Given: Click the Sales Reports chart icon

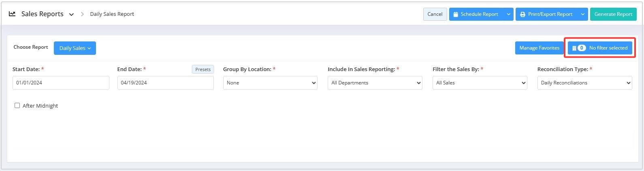Looking at the screenshot, I should tap(12, 14).
